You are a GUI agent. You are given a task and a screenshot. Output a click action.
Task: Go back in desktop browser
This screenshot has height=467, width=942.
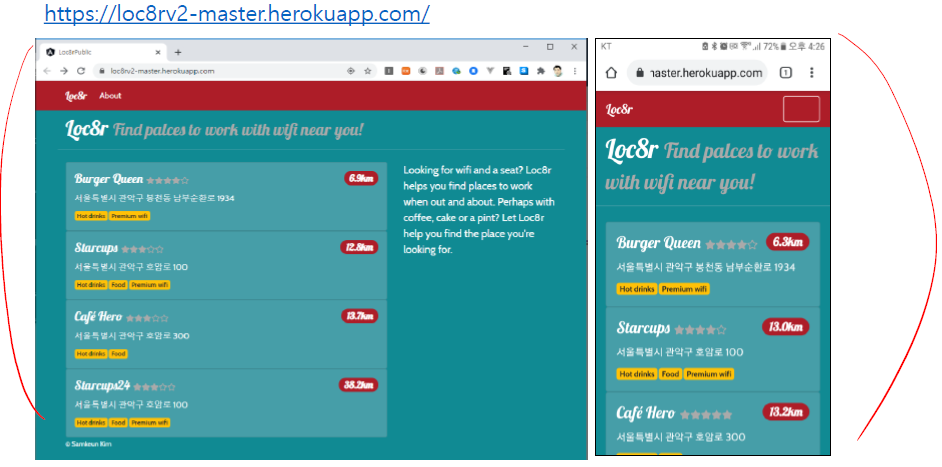(47, 71)
